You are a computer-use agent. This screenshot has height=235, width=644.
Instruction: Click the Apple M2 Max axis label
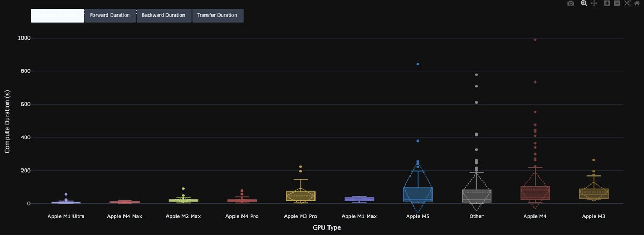click(183, 217)
